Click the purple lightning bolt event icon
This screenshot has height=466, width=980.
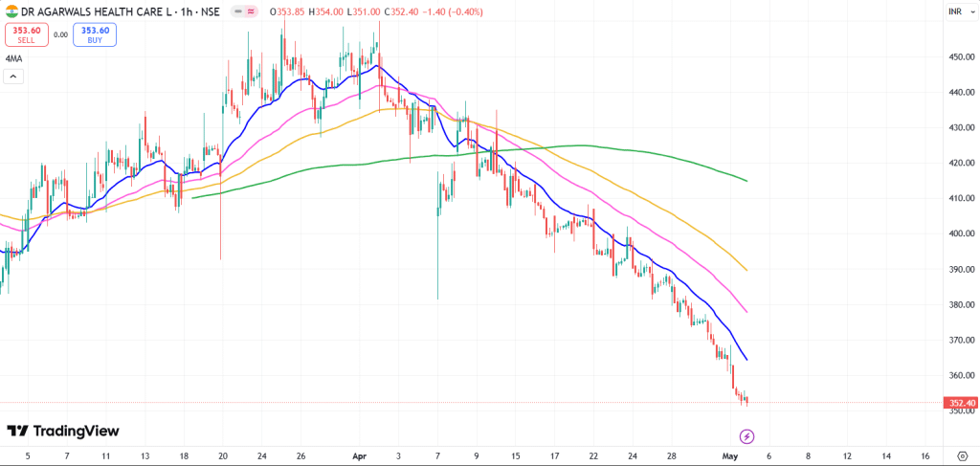pos(746,436)
